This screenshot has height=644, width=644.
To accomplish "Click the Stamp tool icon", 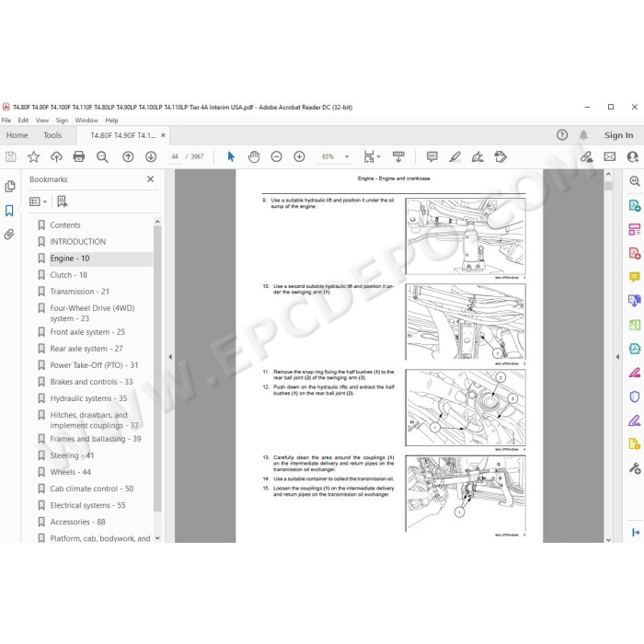I will tap(500, 156).
